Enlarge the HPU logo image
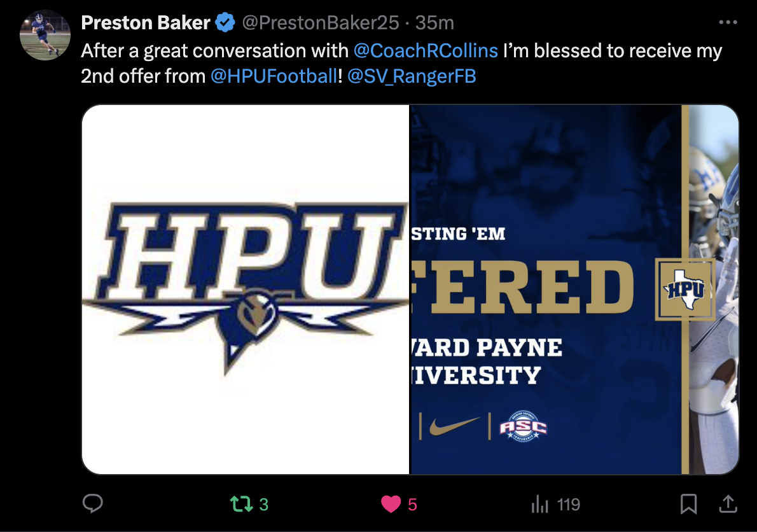The image size is (757, 532). [246, 289]
